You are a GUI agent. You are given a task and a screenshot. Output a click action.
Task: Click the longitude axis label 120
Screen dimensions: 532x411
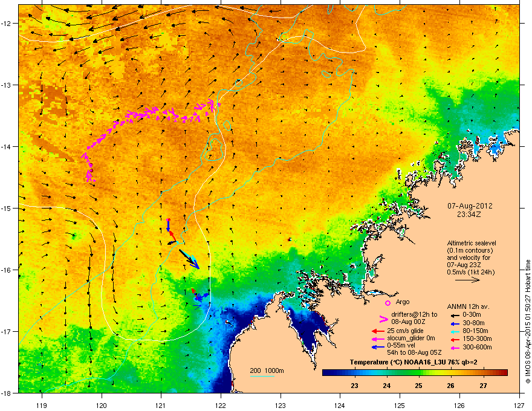tap(102, 405)
